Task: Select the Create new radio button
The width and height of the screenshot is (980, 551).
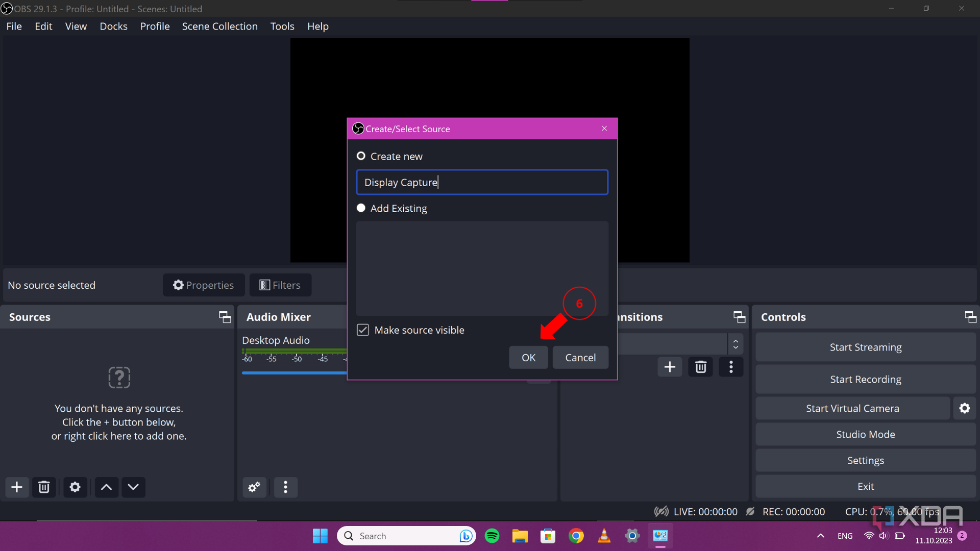Action: click(x=361, y=156)
